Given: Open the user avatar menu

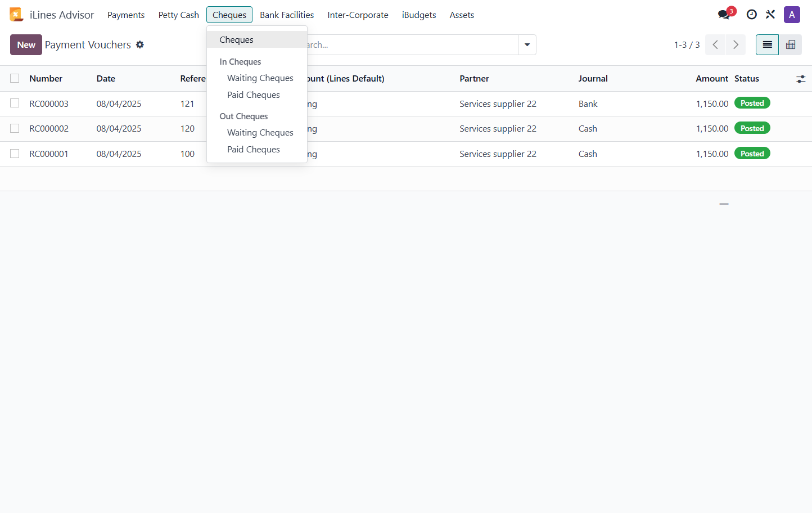Looking at the screenshot, I should coord(792,15).
